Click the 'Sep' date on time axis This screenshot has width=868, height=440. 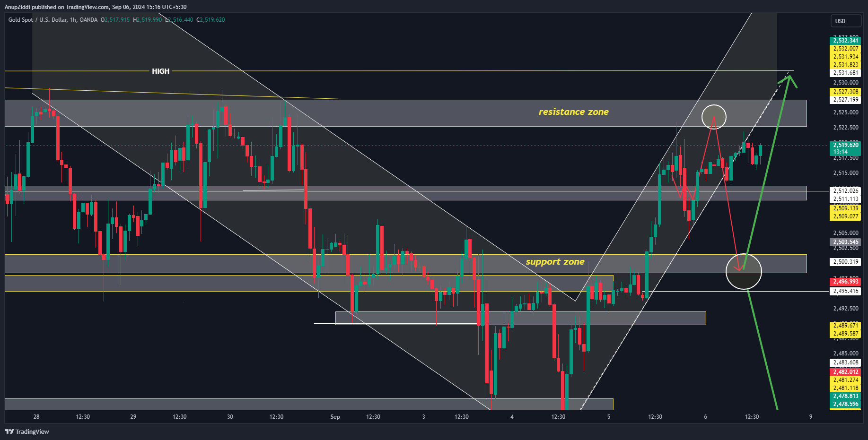pyautogui.click(x=335, y=417)
